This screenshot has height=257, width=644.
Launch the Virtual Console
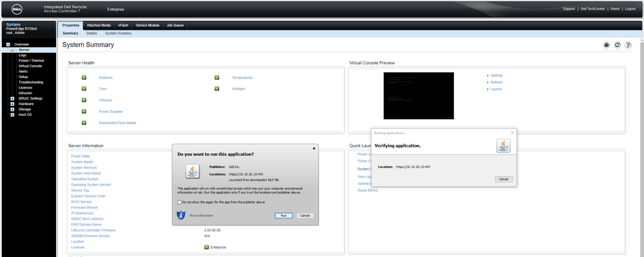click(x=496, y=89)
